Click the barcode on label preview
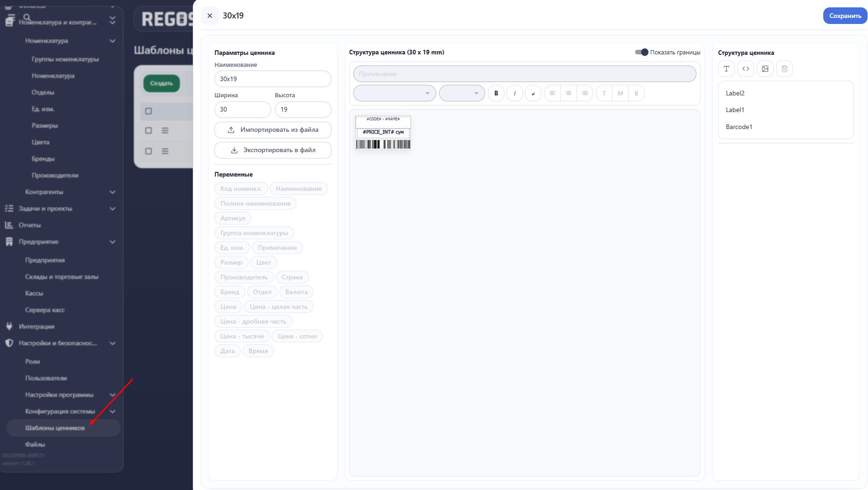This screenshot has width=868, height=490. (x=383, y=145)
